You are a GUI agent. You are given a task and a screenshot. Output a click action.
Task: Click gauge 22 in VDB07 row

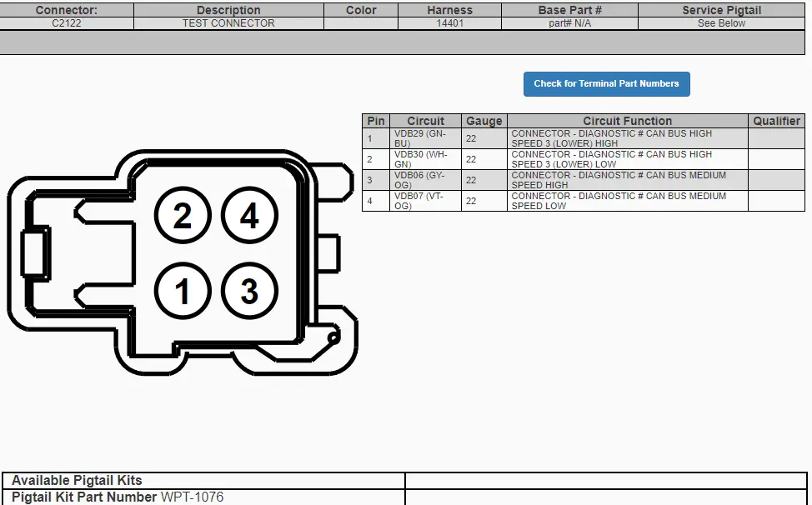click(x=484, y=201)
